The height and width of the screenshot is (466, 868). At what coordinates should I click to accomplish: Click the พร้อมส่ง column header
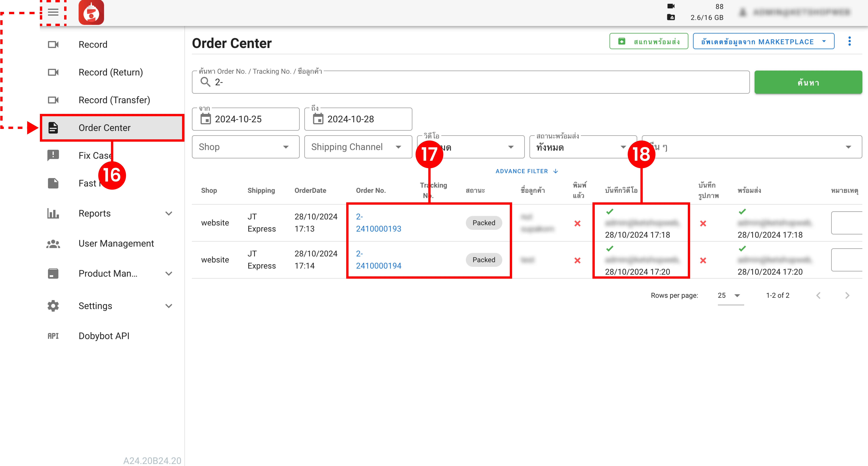[749, 190]
